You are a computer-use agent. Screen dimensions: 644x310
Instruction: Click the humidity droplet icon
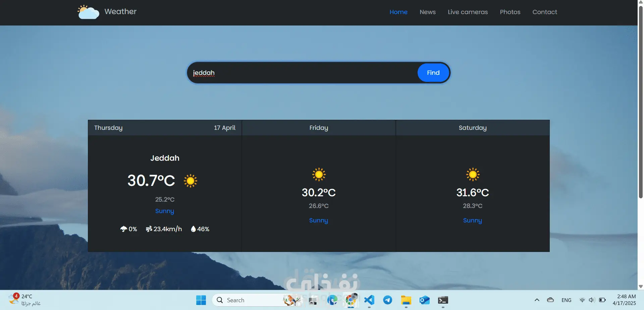[x=193, y=229]
